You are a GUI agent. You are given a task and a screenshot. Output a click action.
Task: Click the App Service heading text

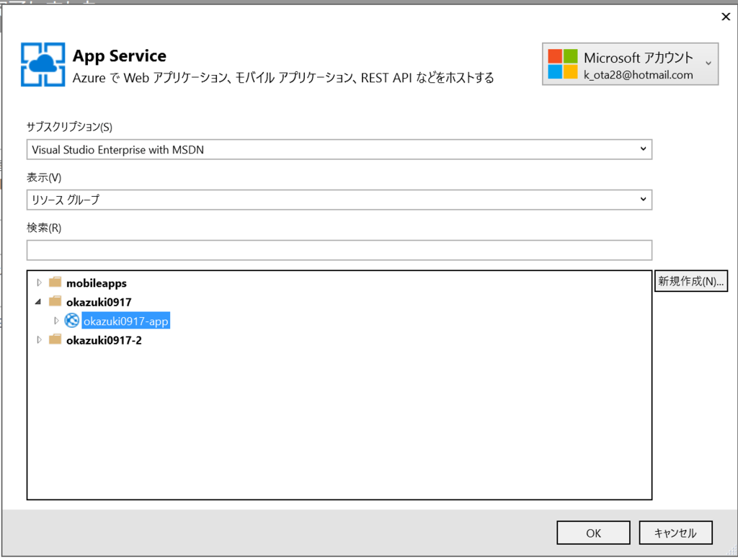pyautogui.click(x=120, y=56)
